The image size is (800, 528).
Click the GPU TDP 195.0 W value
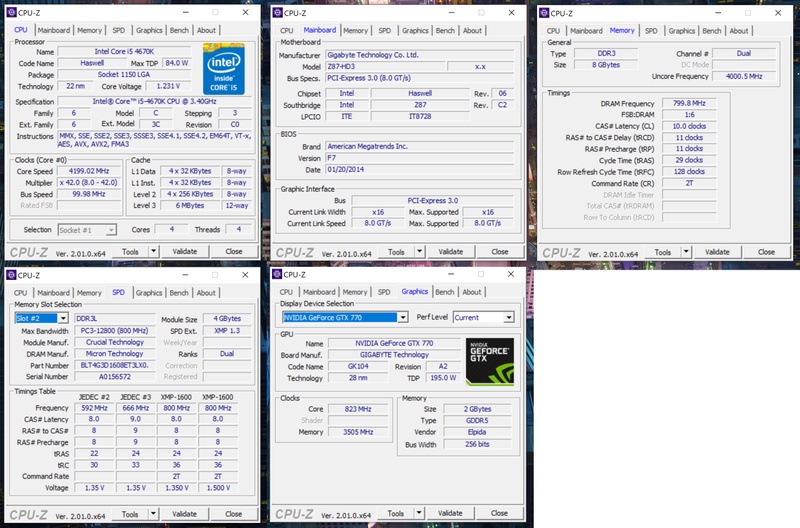pyautogui.click(x=443, y=378)
